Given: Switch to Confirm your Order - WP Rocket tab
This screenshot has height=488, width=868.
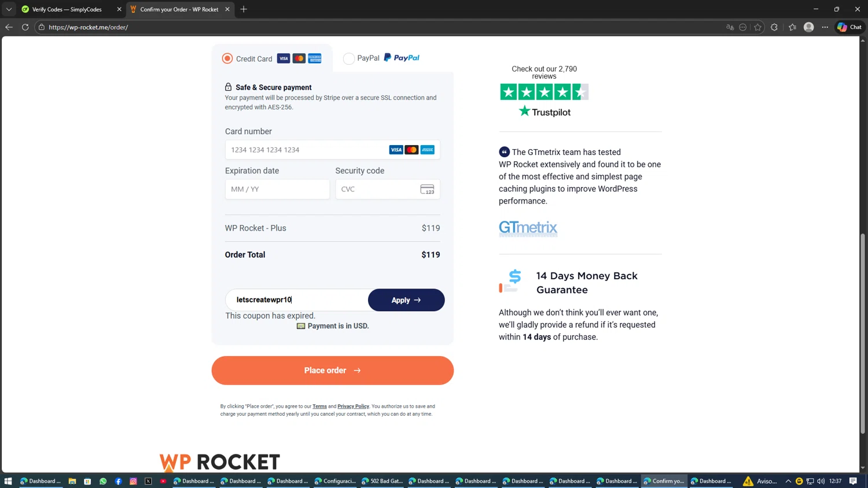Looking at the screenshot, I should click(x=179, y=9).
